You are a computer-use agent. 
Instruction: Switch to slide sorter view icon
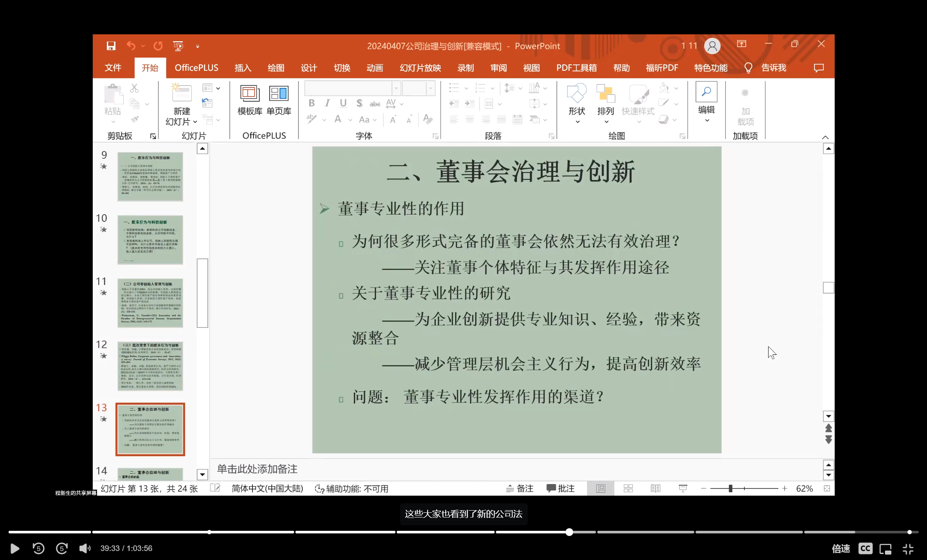pyautogui.click(x=628, y=488)
